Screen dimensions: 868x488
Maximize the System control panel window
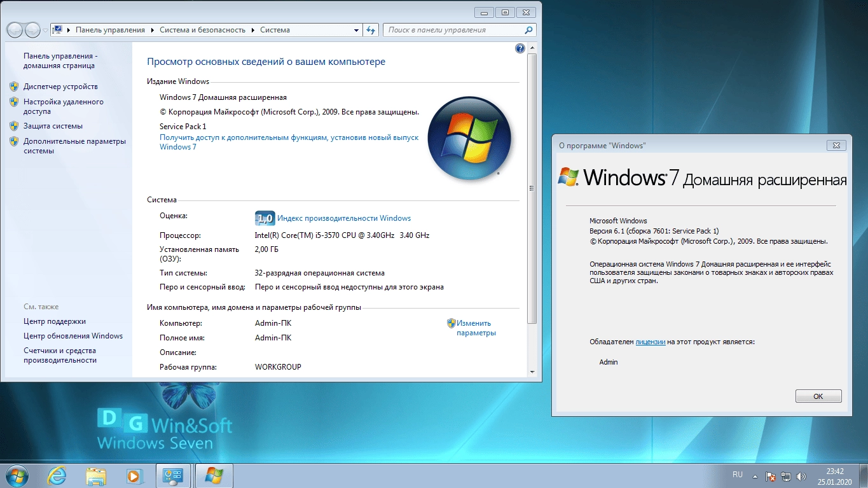pos(506,11)
